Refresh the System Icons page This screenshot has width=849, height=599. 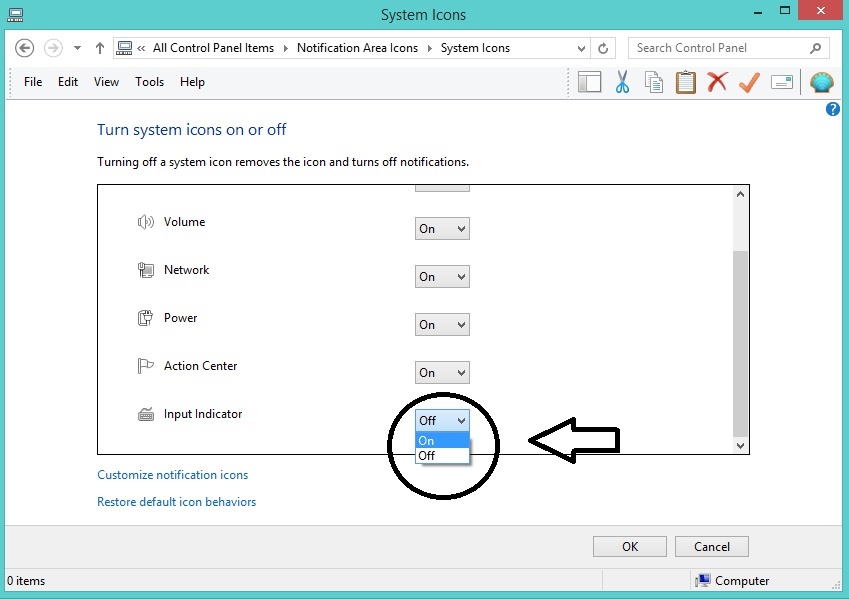click(x=603, y=49)
